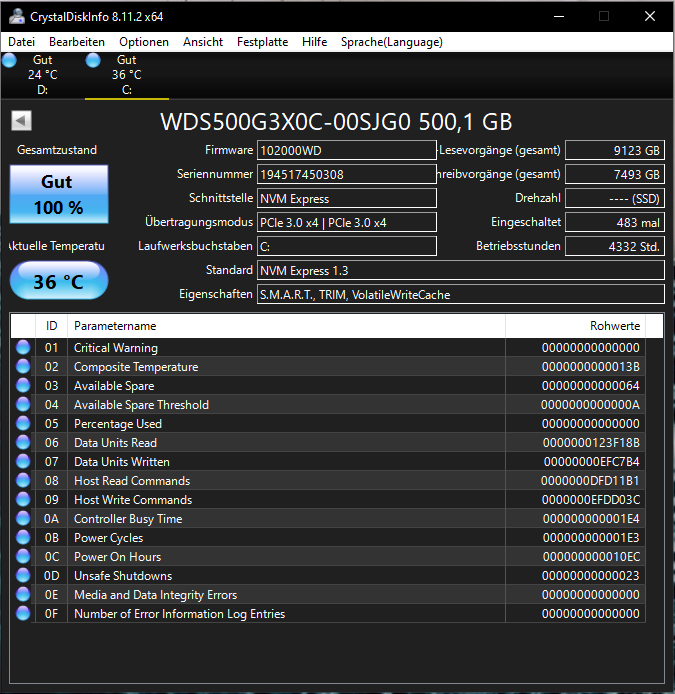Click status orb for Critical Warning row
The height and width of the screenshot is (694, 675).
pyautogui.click(x=23, y=347)
